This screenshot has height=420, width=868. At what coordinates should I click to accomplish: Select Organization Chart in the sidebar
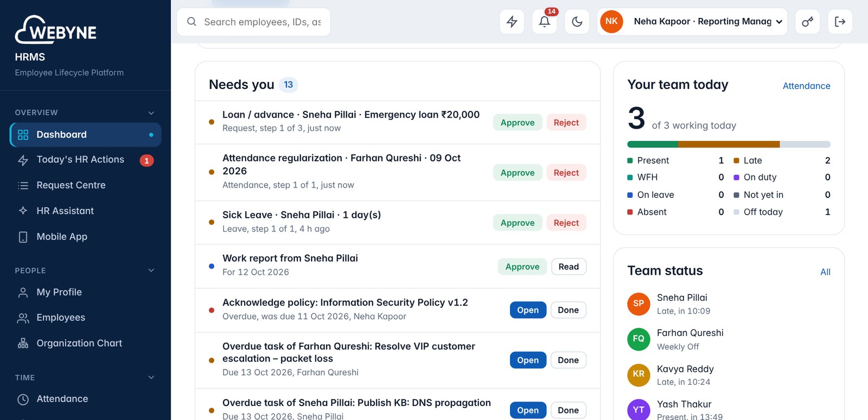85,343
